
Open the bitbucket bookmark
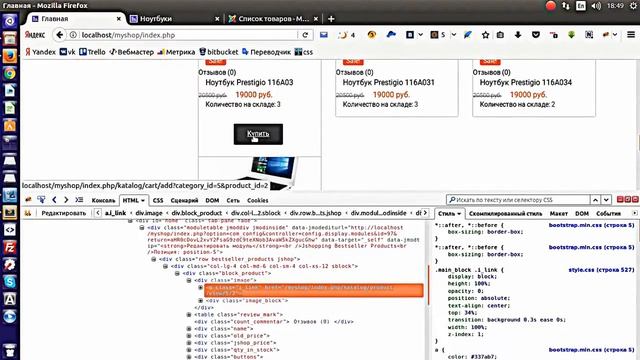[218, 52]
